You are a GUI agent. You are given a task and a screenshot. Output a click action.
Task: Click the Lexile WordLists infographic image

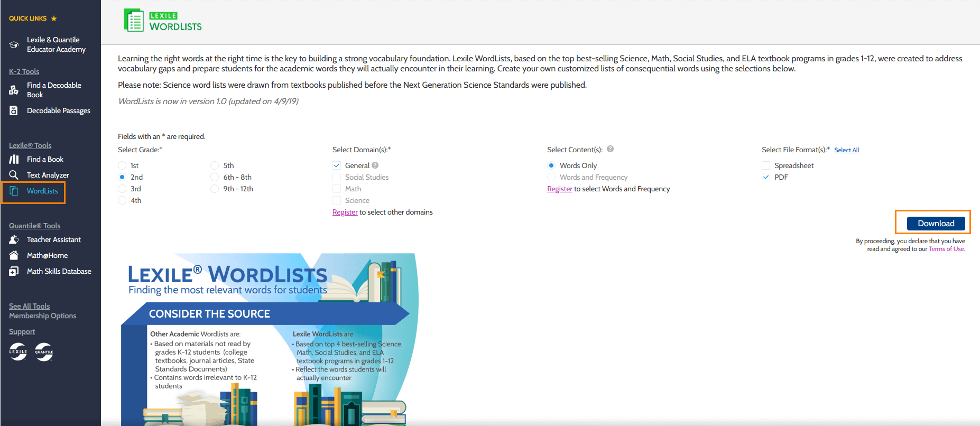[x=270, y=339]
